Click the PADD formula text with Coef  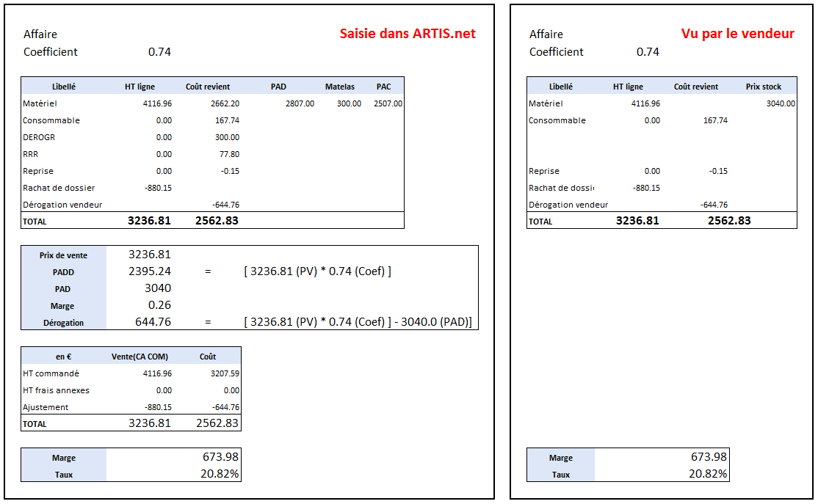click(317, 271)
